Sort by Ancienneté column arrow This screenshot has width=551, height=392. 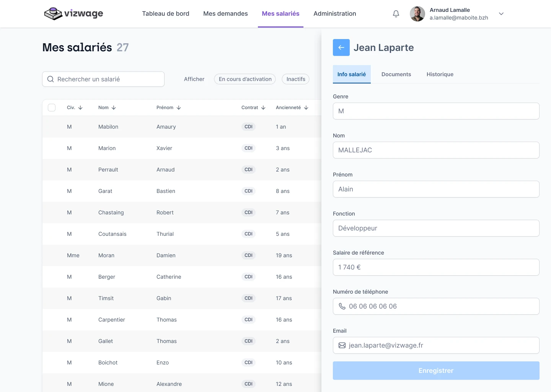click(306, 108)
